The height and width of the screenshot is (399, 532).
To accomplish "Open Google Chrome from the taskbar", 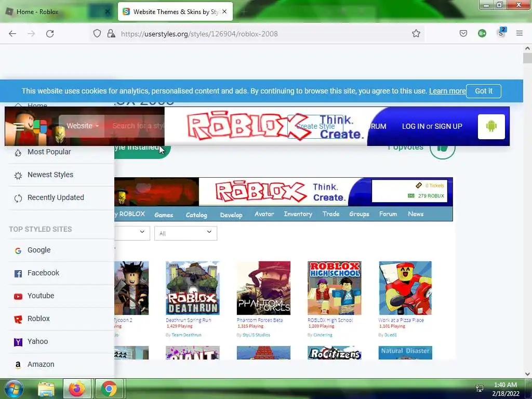I will pos(109,389).
